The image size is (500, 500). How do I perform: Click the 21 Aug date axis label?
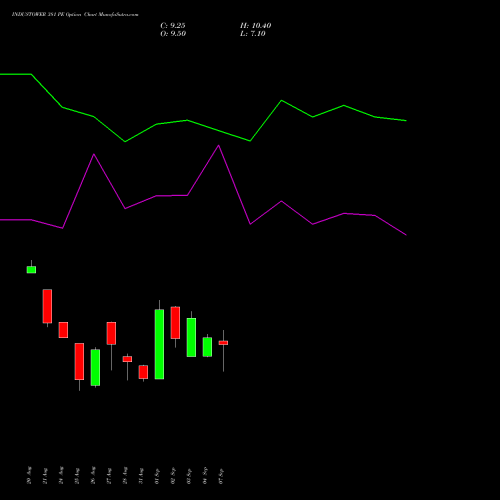45,476
